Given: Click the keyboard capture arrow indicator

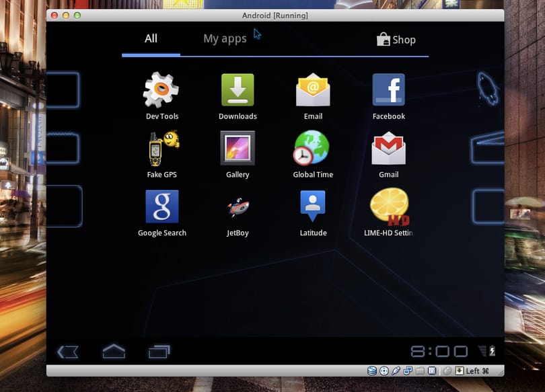Looking at the screenshot, I should click(459, 371).
